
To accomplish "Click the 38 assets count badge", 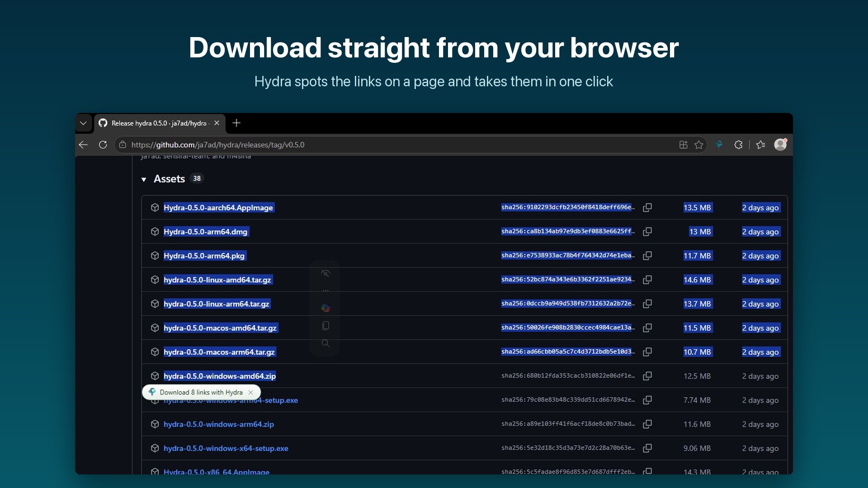I will click(197, 178).
